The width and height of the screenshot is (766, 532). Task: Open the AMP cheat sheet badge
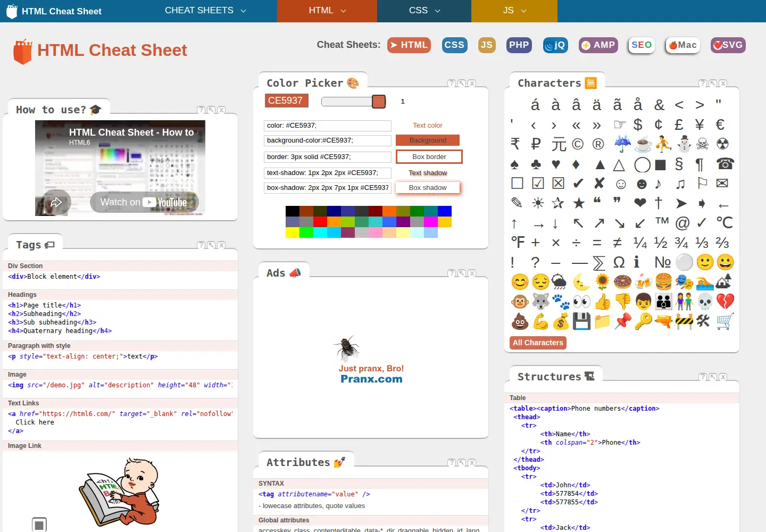click(599, 45)
